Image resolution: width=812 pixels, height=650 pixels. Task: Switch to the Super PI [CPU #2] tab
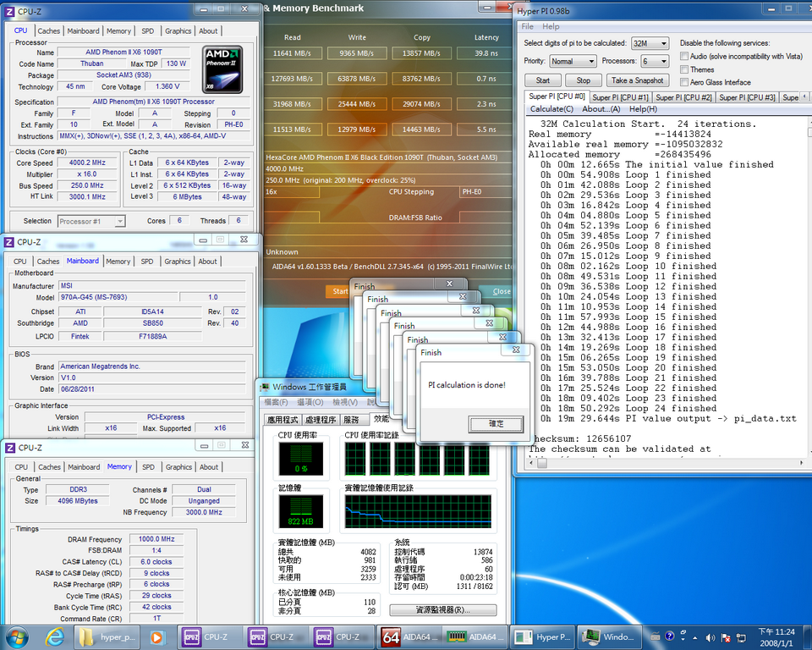click(683, 97)
